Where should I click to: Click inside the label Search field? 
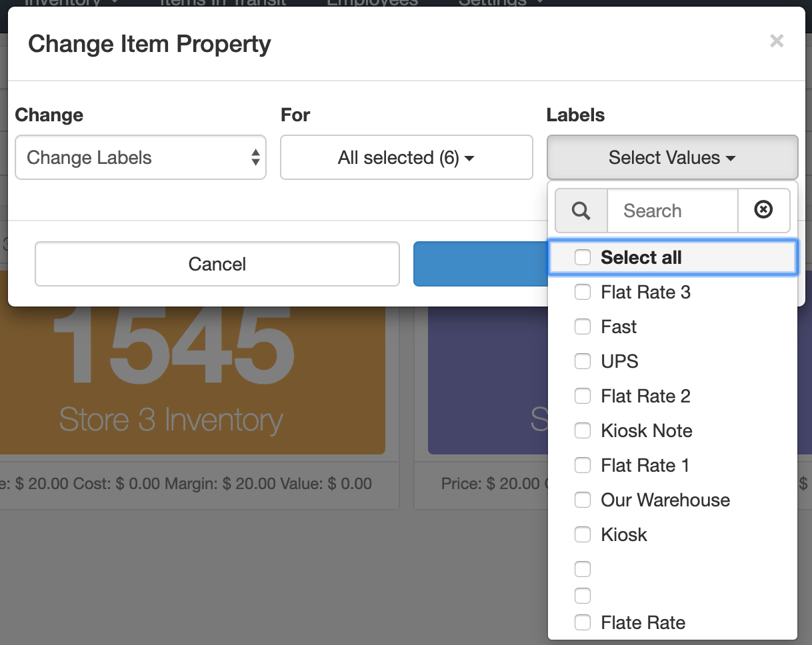672,211
